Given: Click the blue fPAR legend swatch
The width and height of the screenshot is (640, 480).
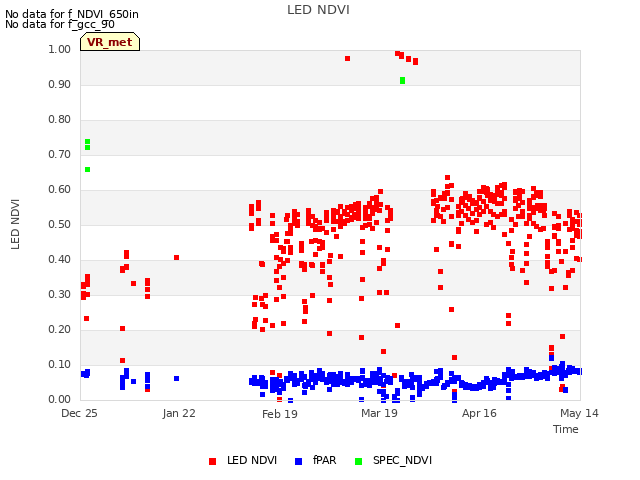Looking at the screenshot, I should coord(298,461).
